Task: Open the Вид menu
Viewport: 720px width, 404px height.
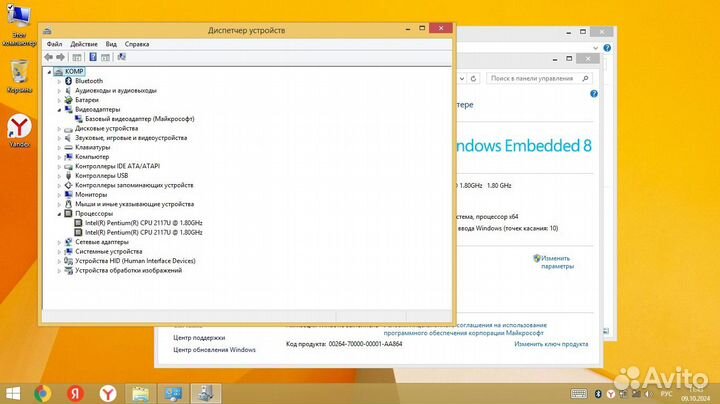Action: point(111,44)
